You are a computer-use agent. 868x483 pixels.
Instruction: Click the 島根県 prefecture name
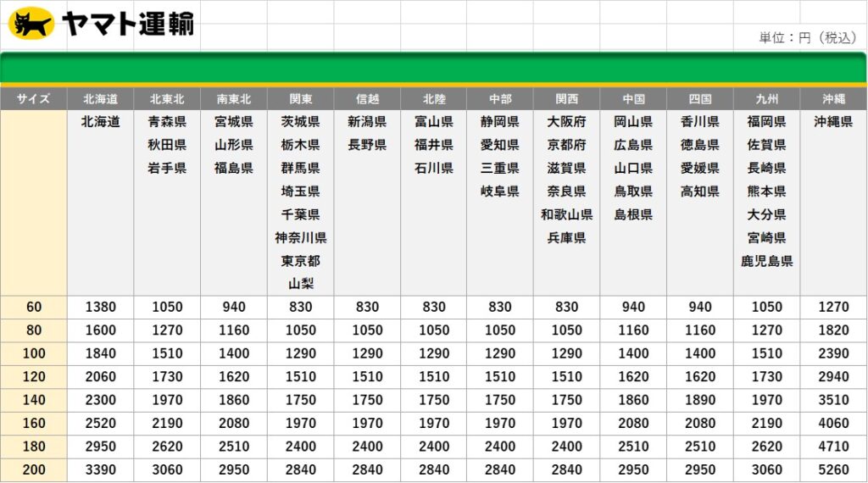pos(633,214)
